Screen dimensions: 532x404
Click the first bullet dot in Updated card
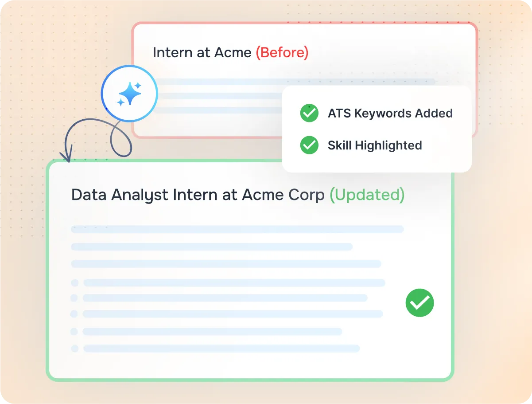click(74, 282)
